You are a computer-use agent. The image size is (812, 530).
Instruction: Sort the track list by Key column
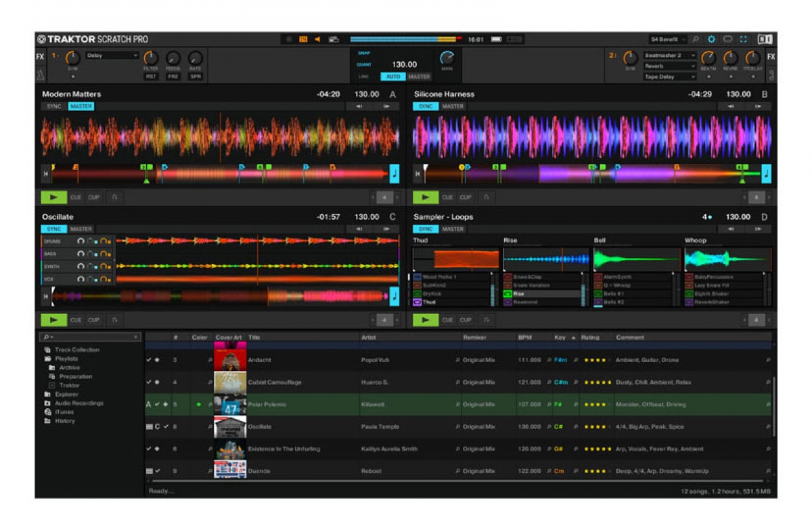[x=560, y=337]
